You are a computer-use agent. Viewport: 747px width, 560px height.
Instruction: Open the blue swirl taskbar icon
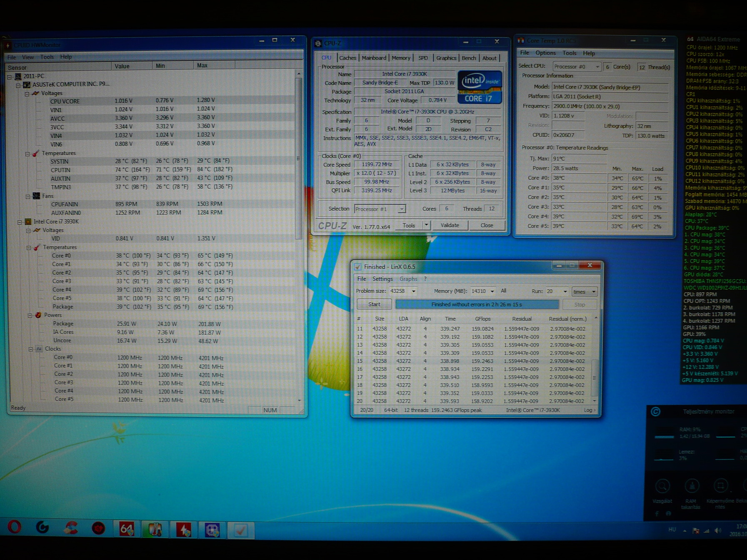42,528
